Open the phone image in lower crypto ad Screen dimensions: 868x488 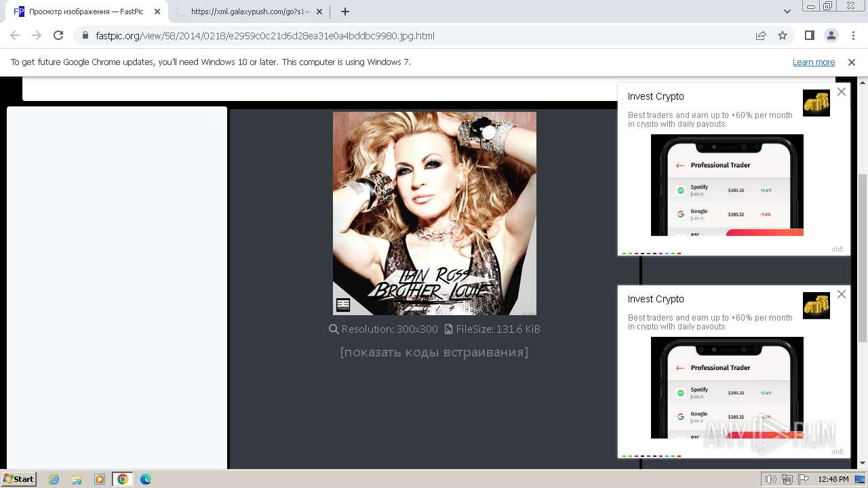pos(727,388)
